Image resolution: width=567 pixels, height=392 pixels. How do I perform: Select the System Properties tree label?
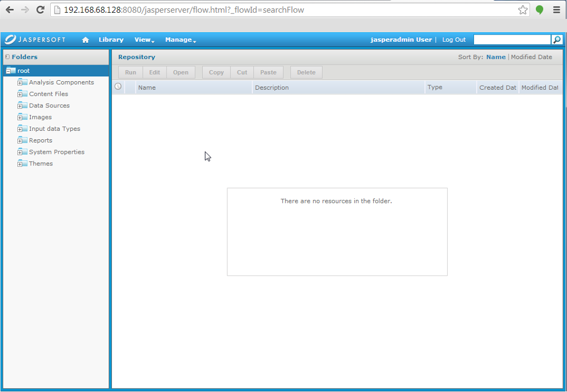coord(57,152)
